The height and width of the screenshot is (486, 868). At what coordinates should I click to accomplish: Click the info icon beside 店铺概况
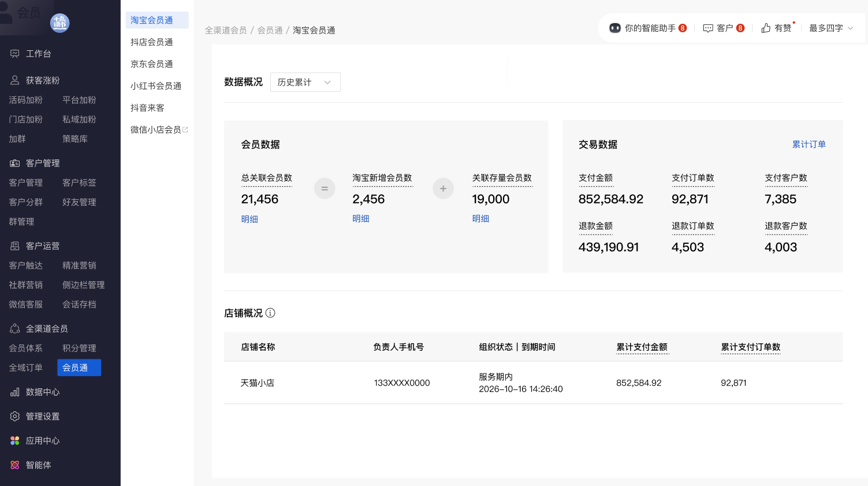click(x=270, y=313)
